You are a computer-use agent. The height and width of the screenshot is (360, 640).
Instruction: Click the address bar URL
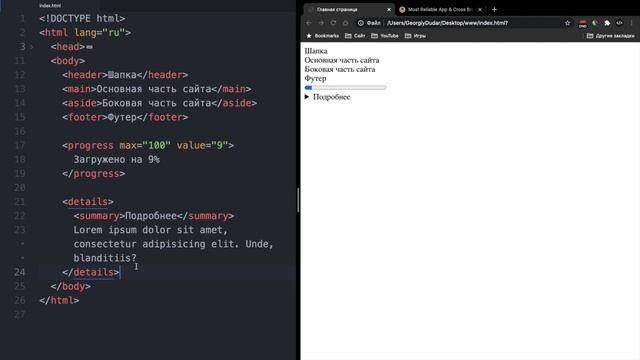point(447,23)
